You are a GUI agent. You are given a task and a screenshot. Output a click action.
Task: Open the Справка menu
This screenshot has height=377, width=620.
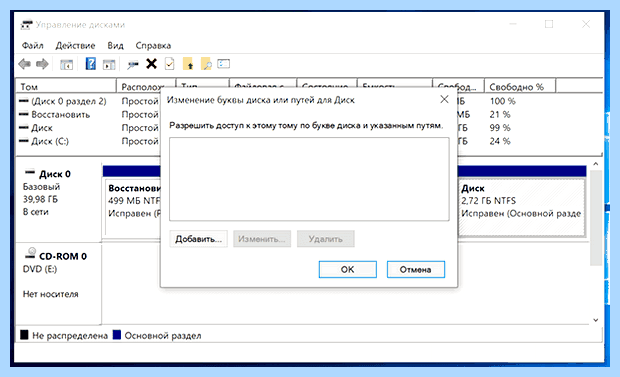click(153, 45)
